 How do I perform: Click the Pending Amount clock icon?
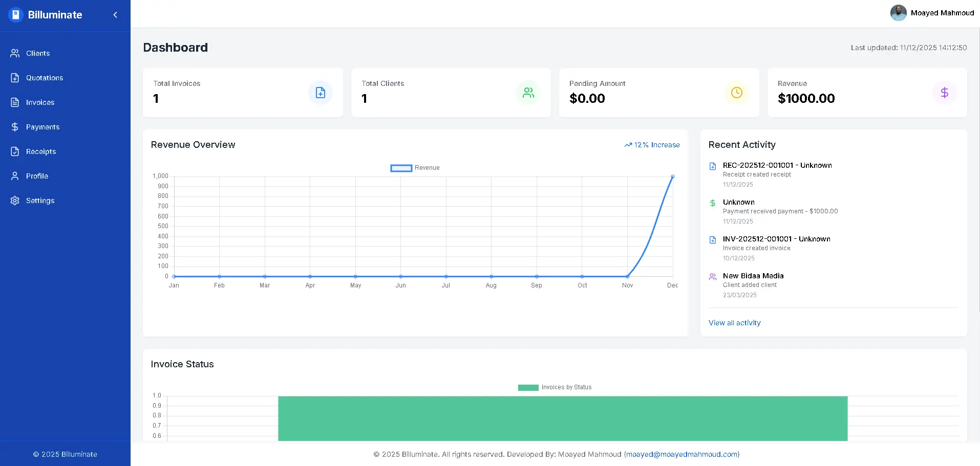tap(736, 93)
